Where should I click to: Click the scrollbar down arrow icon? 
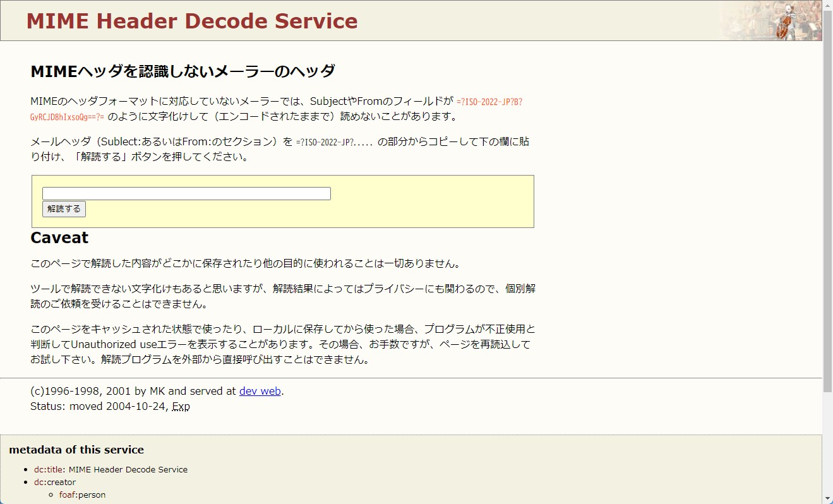(828, 499)
